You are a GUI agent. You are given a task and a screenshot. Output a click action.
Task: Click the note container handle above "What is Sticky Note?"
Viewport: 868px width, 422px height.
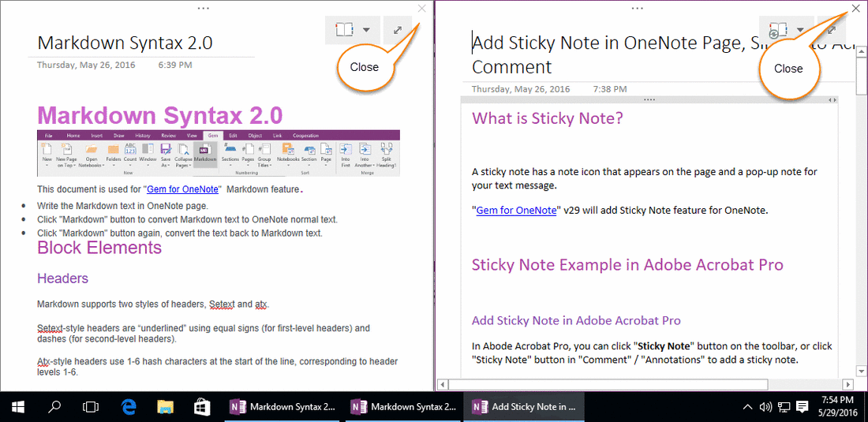pos(649,100)
